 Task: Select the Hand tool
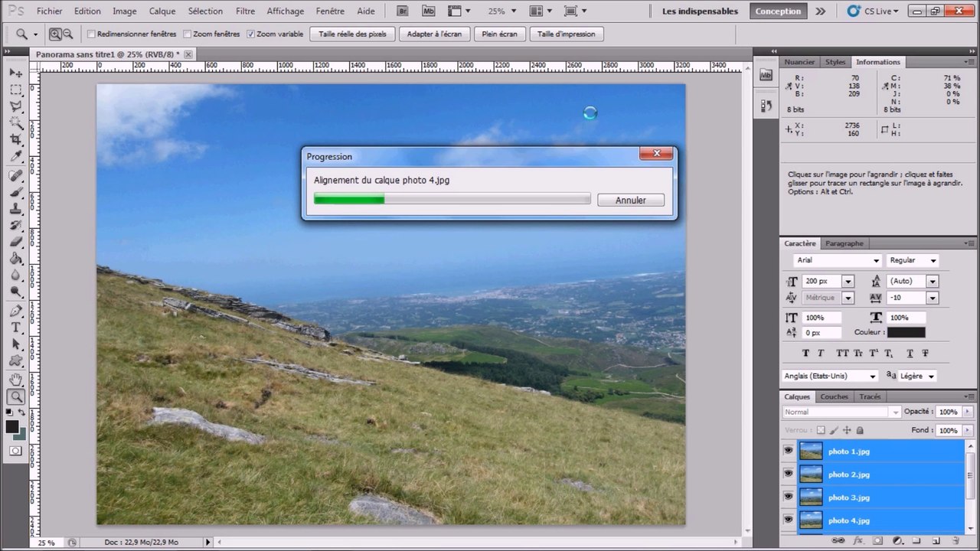click(x=15, y=380)
